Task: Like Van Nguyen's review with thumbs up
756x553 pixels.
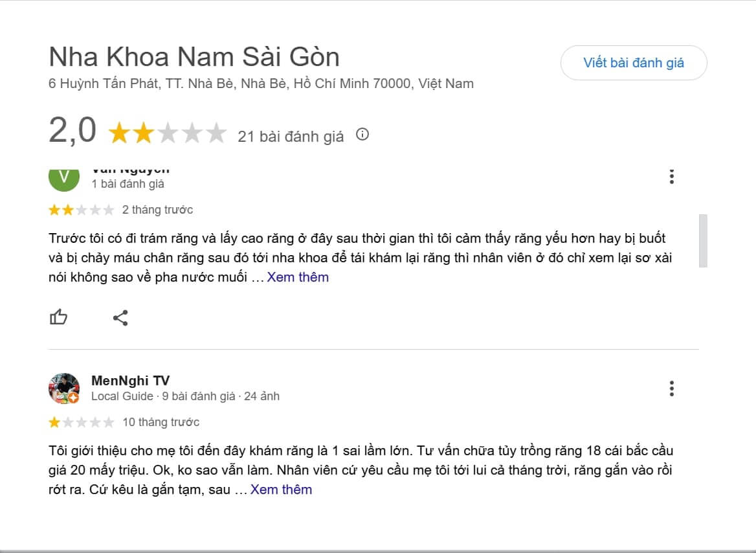Action: point(60,317)
